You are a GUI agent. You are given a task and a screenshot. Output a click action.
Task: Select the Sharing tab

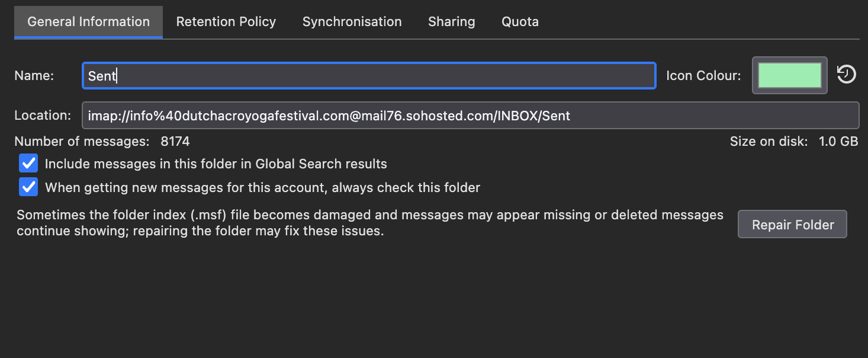(451, 22)
